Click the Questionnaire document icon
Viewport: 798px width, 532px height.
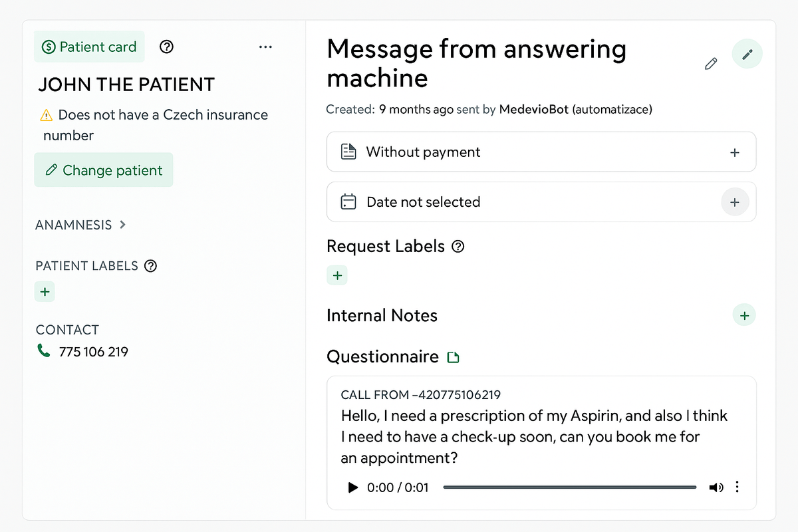[x=453, y=358]
